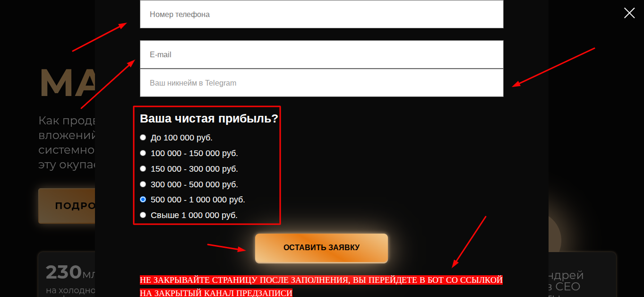The width and height of the screenshot is (644, 297).
Task: Select the До 100 000 руб. option
Action: 143,138
